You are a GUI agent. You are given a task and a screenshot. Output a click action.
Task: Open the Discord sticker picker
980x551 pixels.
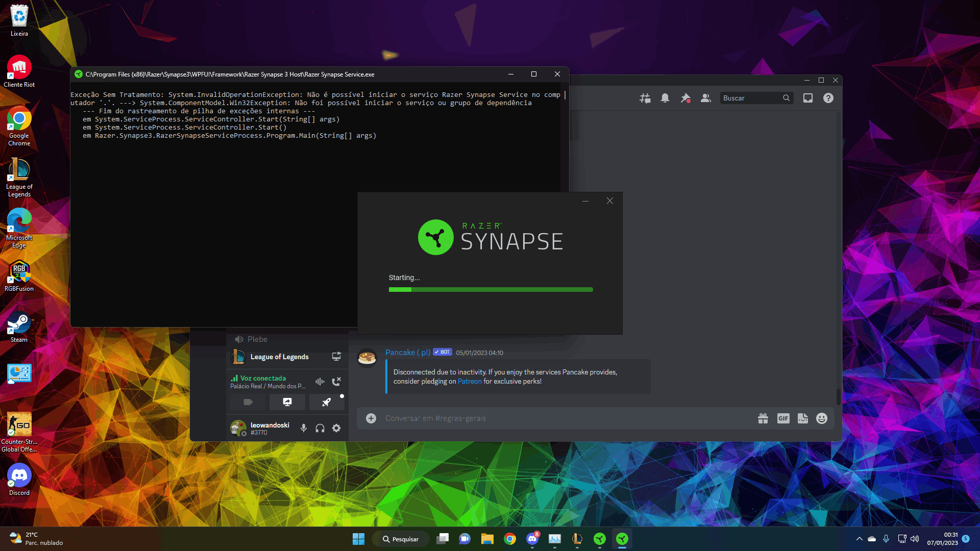pos(803,418)
